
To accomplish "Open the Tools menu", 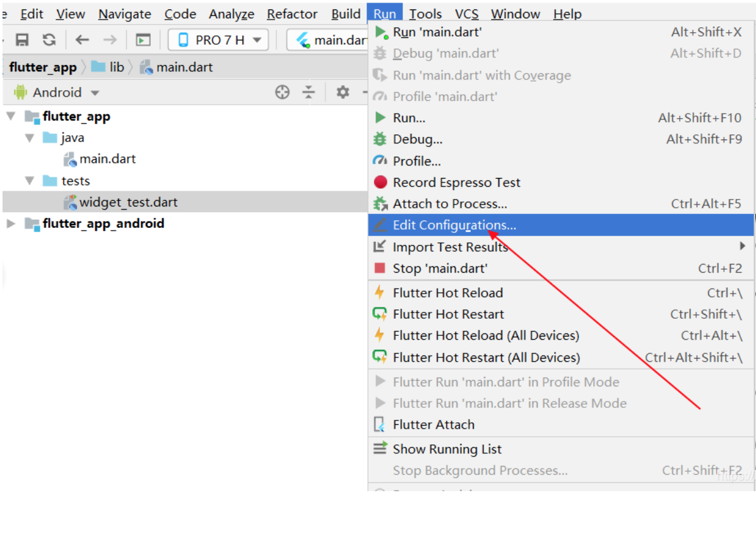I will click(425, 14).
